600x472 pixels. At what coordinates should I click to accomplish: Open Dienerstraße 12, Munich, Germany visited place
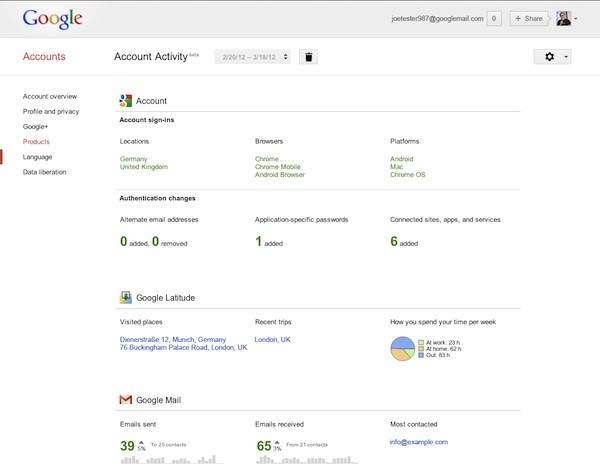173,340
